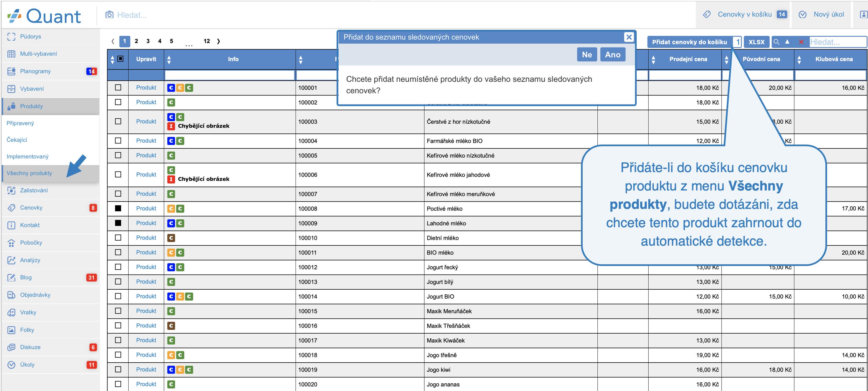Click Ne in the dialog
868x391 pixels.
pyautogui.click(x=587, y=55)
